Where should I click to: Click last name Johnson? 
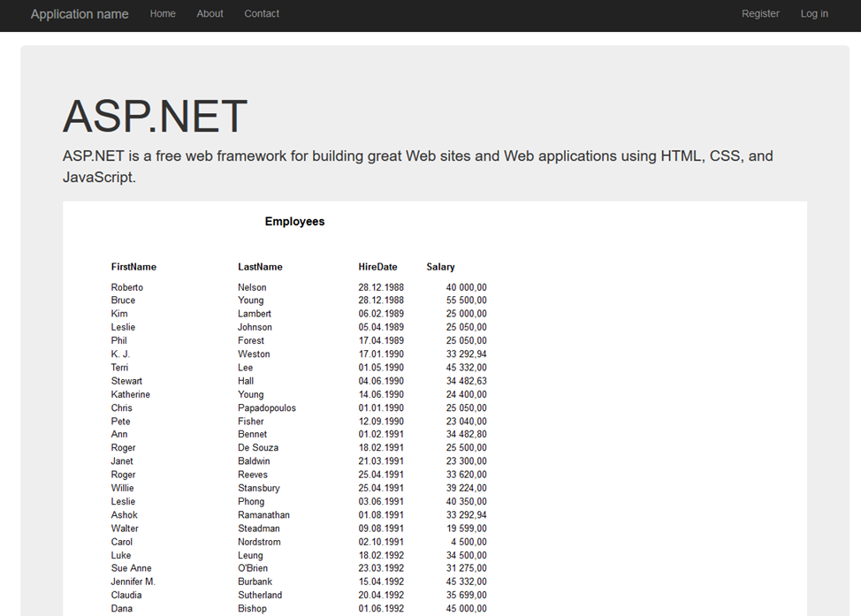pos(255,327)
